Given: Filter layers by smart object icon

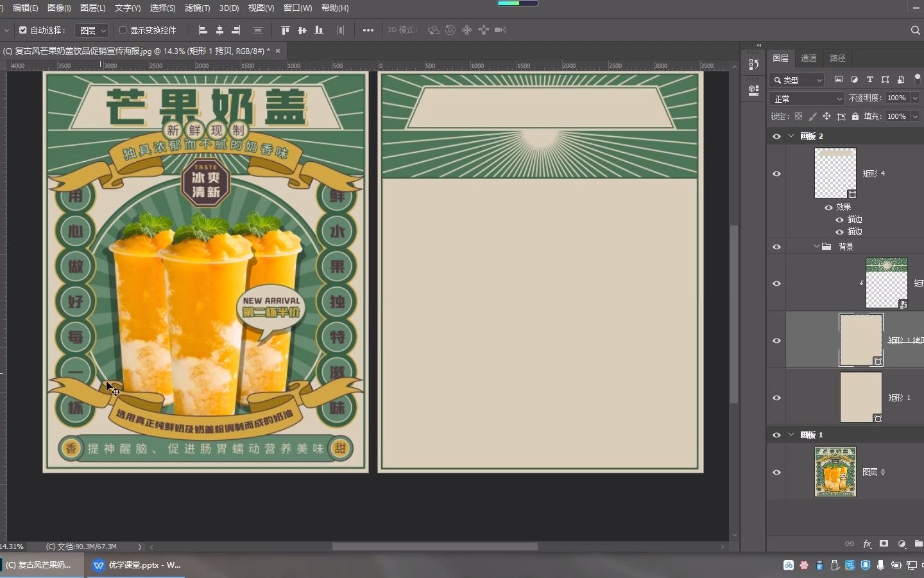Looking at the screenshot, I should (901, 80).
